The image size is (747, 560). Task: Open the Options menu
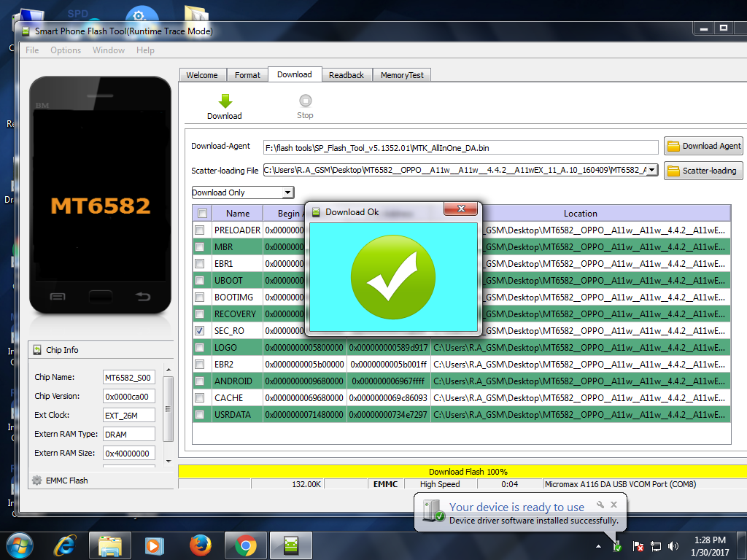66,50
